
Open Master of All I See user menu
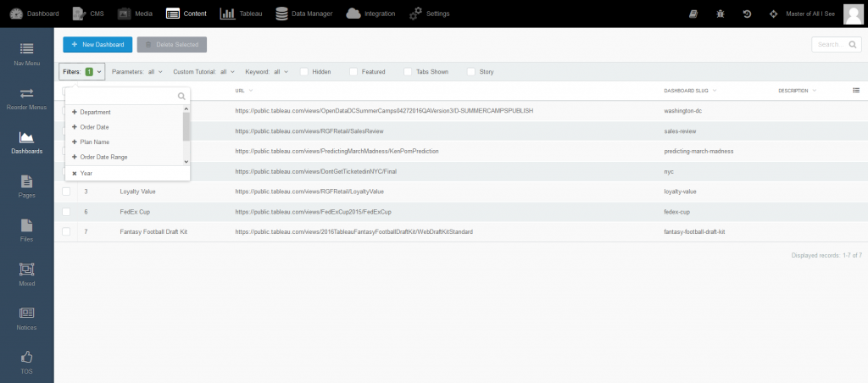point(810,14)
